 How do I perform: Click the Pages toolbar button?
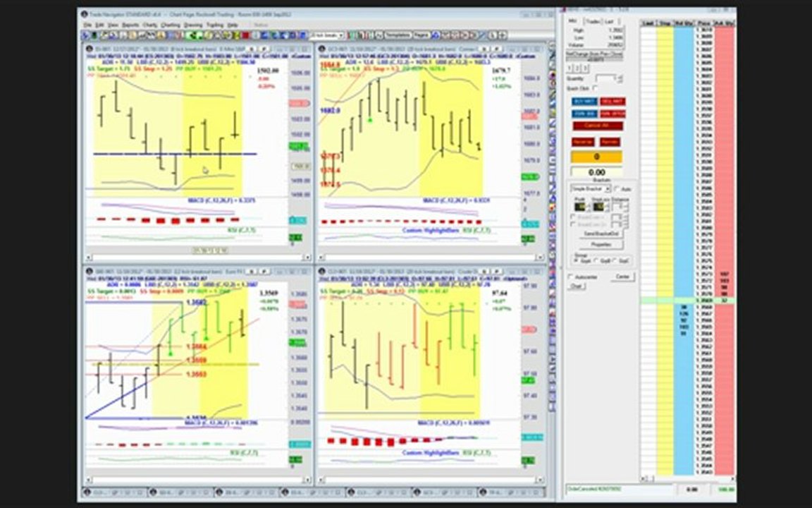tap(422, 35)
